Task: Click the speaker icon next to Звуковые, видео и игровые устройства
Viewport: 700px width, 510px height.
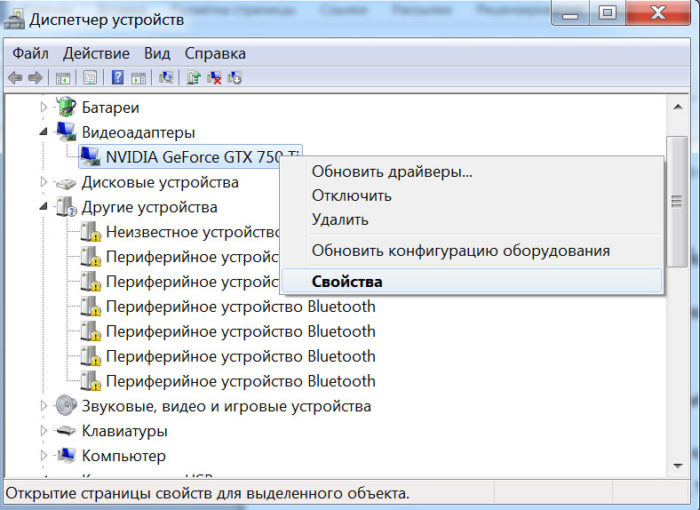Action: (66, 405)
